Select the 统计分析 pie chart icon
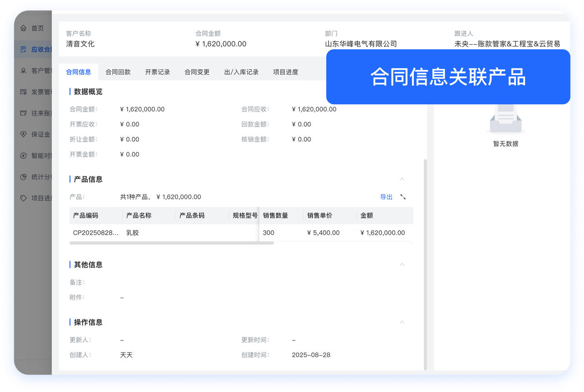The image size is (584, 392). tap(24, 177)
